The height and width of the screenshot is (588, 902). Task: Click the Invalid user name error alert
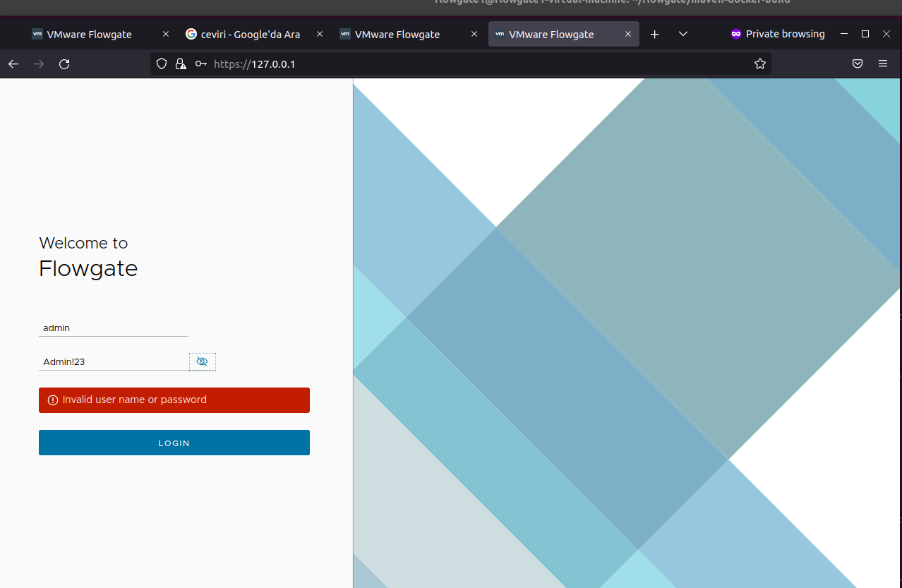[174, 400]
